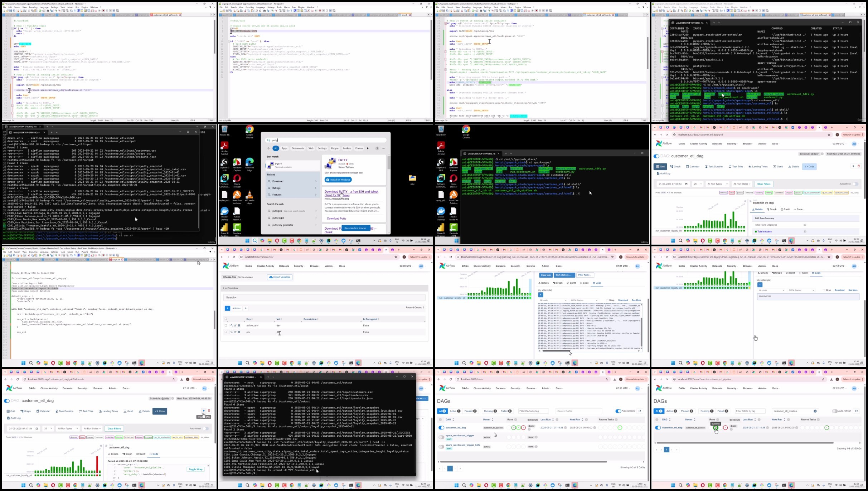Click calendar icon in 21-05-2025 07:06:54 field

pos(686,184)
